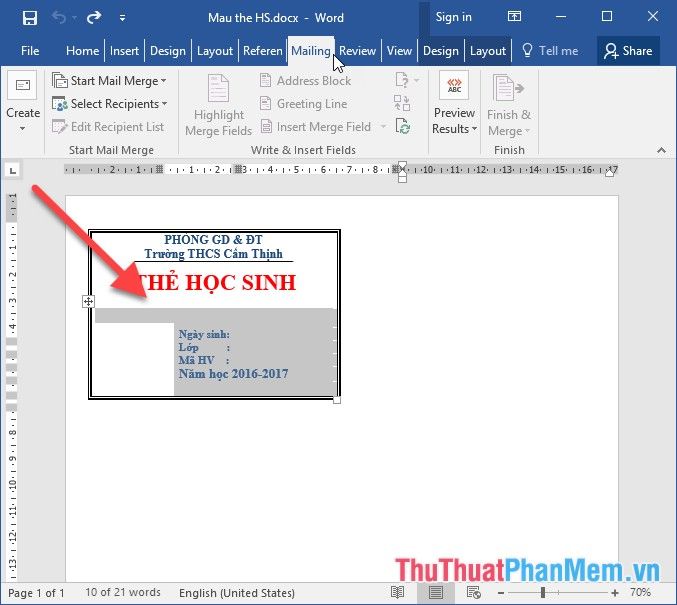Expand Insert Merge Field dropdown arrow
The image size is (677, 605).
[383, 127]
